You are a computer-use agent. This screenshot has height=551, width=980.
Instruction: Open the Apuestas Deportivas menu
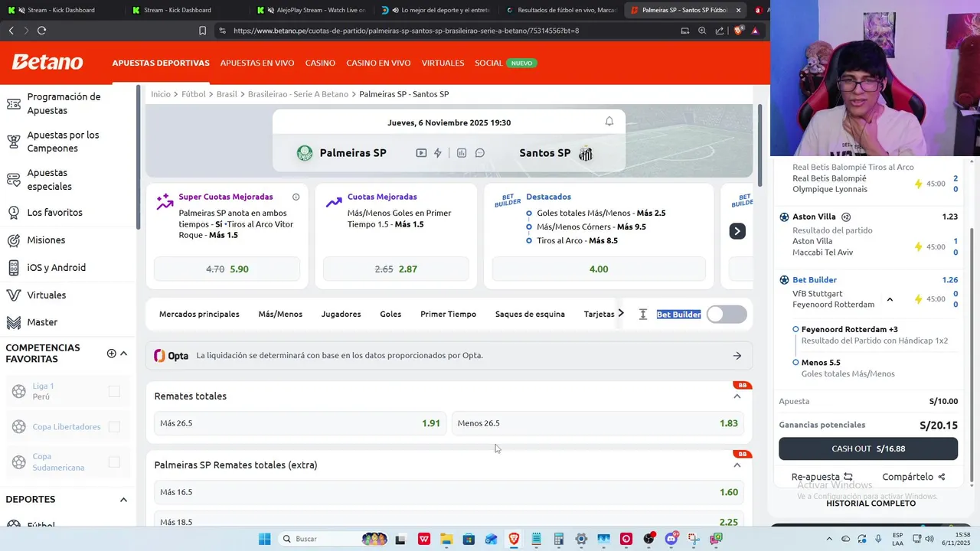point(161,63)
